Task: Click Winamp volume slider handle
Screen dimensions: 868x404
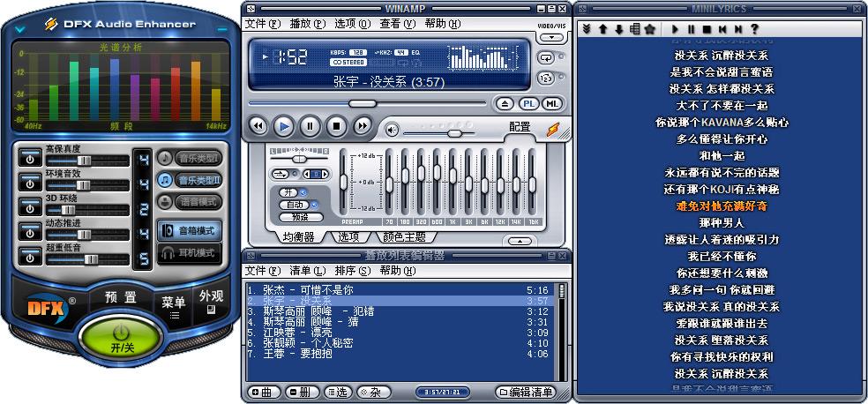Action: pos(454,133)
